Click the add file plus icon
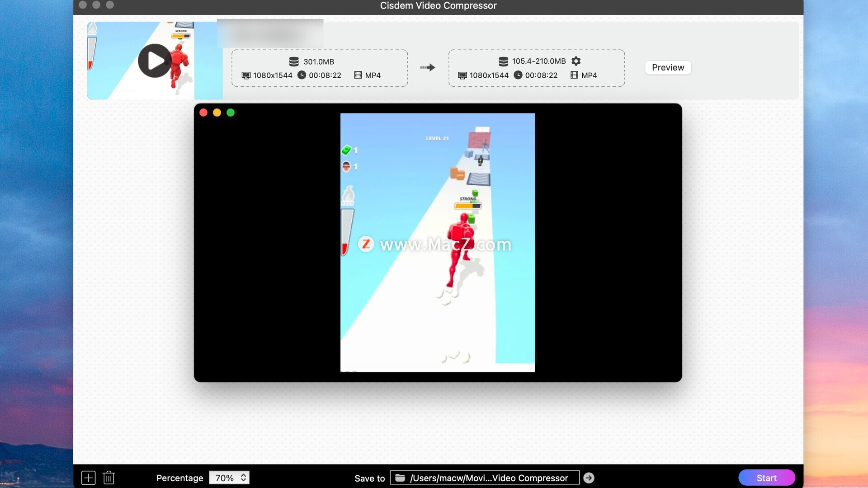 (88, 478)
